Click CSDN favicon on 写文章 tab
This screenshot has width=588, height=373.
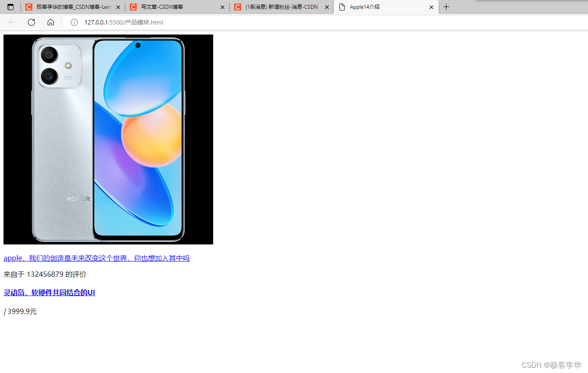133,7
